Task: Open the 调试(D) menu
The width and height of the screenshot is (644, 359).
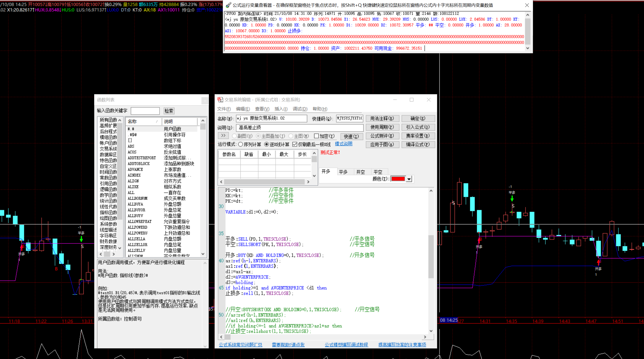Action: point(300,109)
